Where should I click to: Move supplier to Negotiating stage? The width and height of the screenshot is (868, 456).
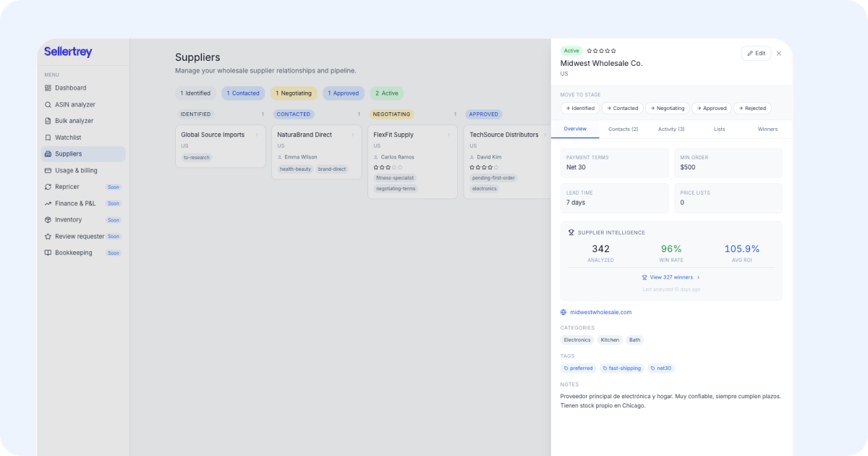tap(667, 108)
